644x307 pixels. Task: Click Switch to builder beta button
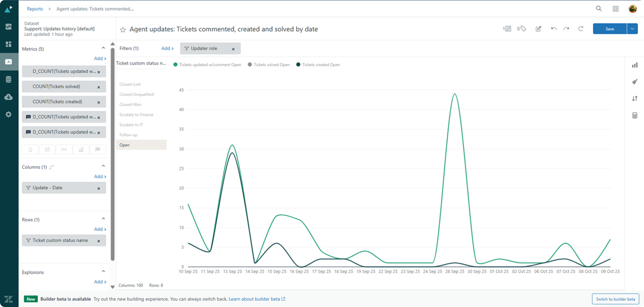[615, 299]
